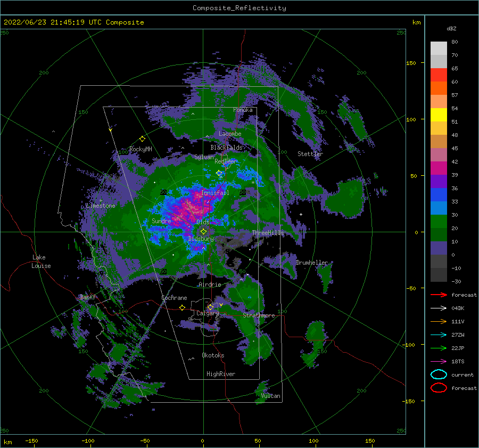This screenshot has height=448, width=479.
Task: Click the ThreeHills town label
Action: (268, 233)
